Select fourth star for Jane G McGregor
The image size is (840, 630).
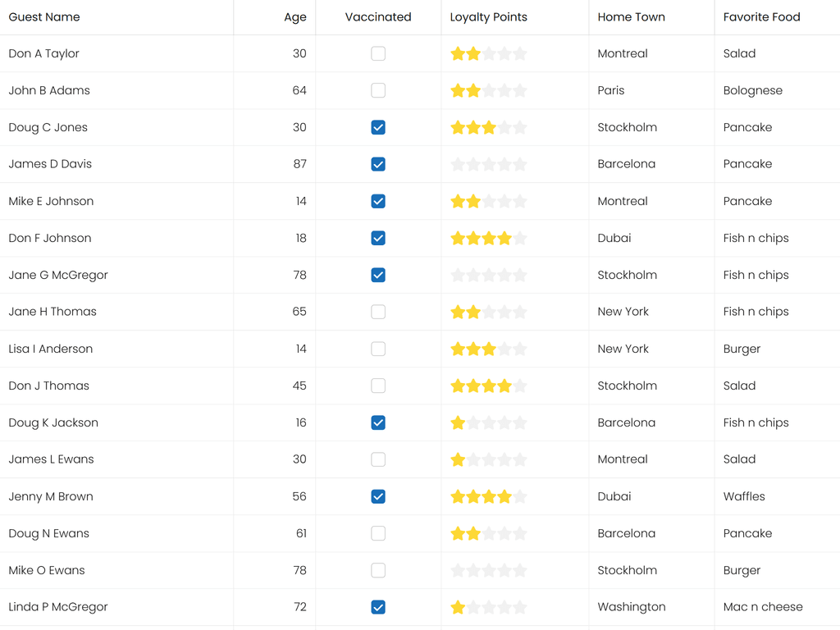[504, 276]
